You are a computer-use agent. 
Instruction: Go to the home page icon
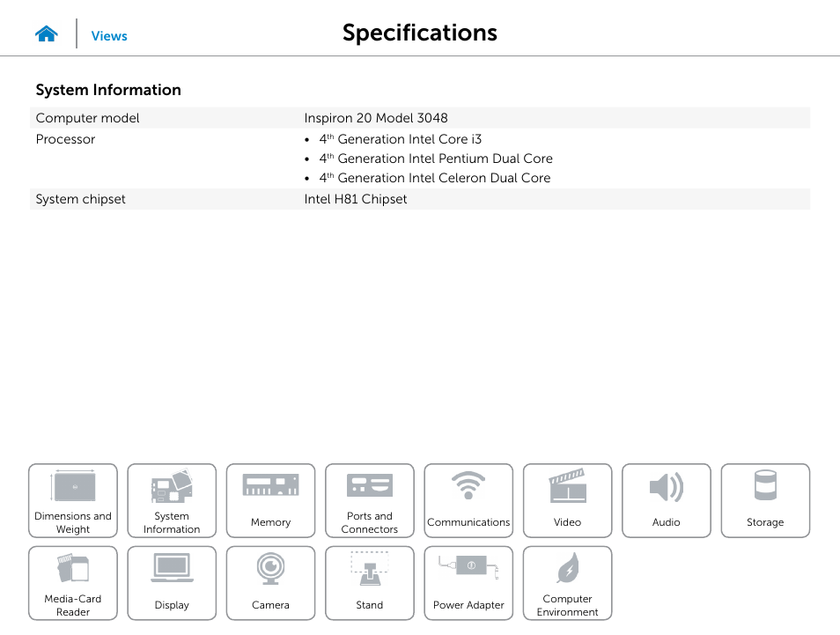(47, 34)
